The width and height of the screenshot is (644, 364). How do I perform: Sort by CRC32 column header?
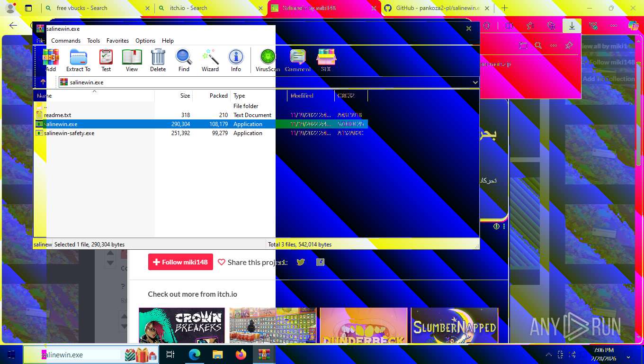click(351, 96)
